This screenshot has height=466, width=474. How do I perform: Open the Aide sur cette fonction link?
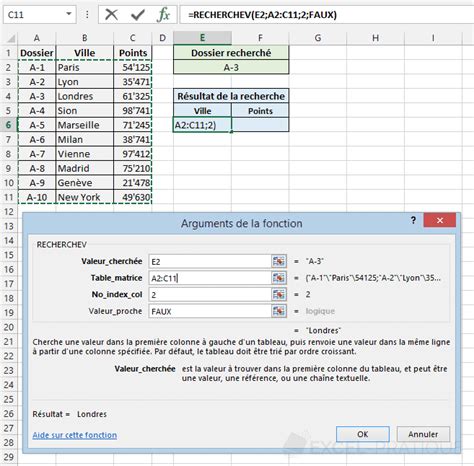point(75,435)
